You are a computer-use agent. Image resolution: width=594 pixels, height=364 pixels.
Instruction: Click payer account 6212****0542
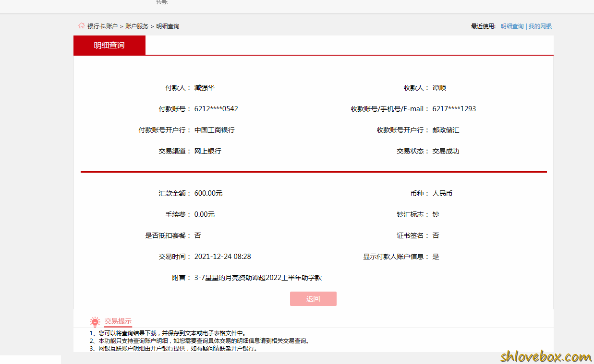pos(216,109)
